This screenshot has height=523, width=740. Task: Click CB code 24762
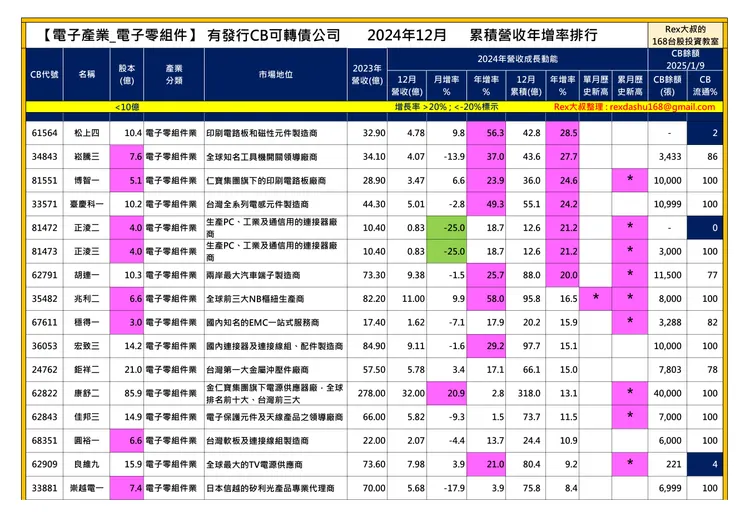coord(44,370)
